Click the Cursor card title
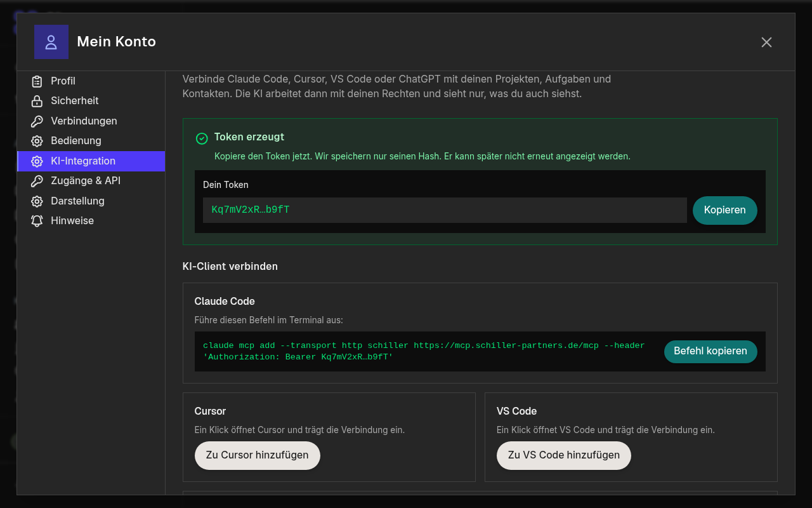 coord(210,411)
